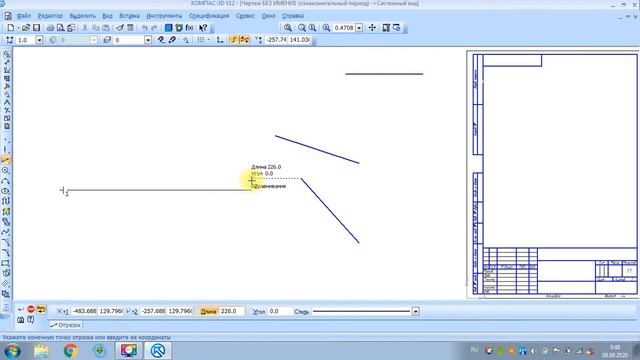Click the camera Remember state icon
640x360 pixels.
click(20, 320)
